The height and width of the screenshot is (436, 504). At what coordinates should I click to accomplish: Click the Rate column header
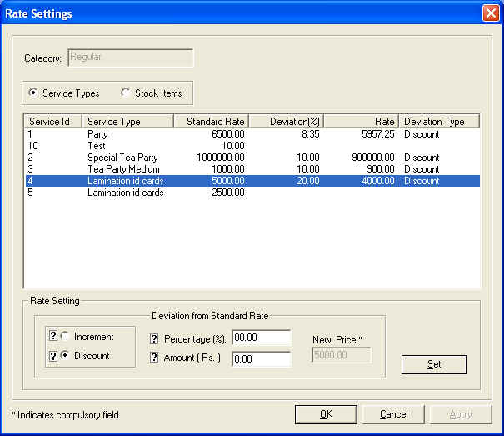click(361, 122)
